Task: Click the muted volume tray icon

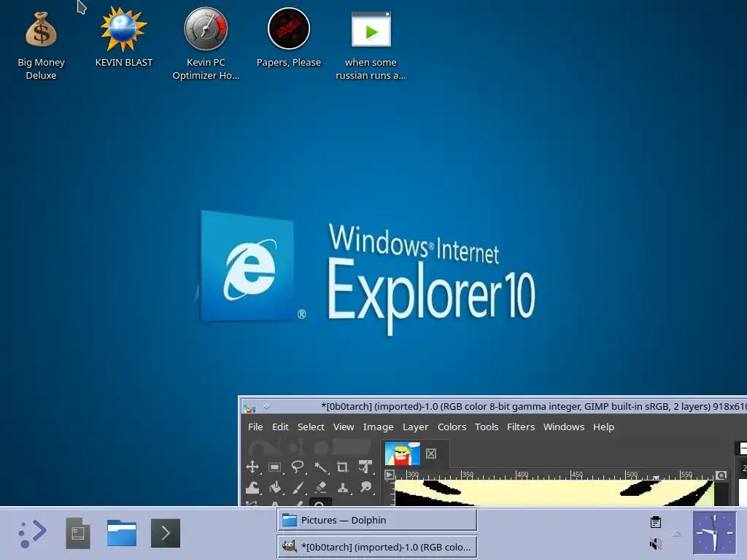Action: click(x=656, y=543)
